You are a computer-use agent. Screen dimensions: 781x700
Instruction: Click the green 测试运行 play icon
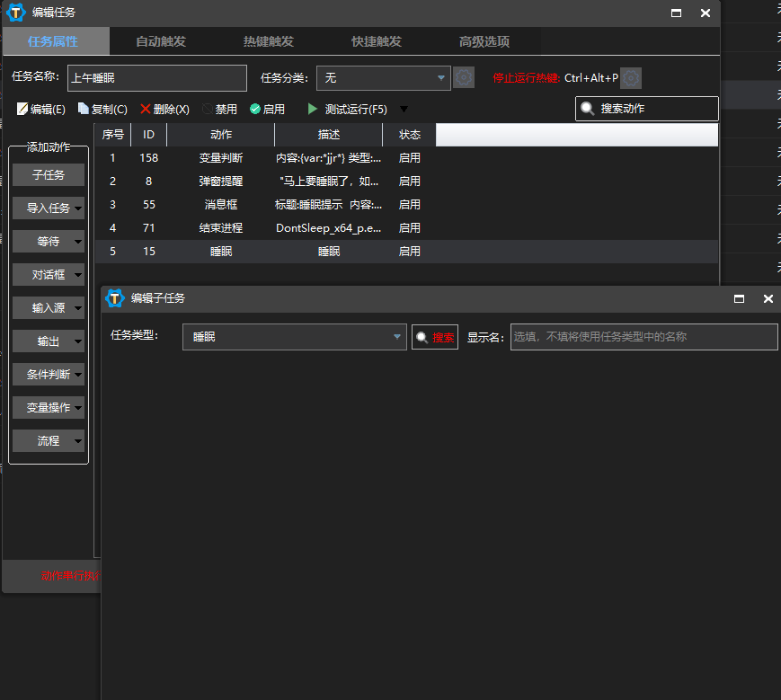point(313,109)
